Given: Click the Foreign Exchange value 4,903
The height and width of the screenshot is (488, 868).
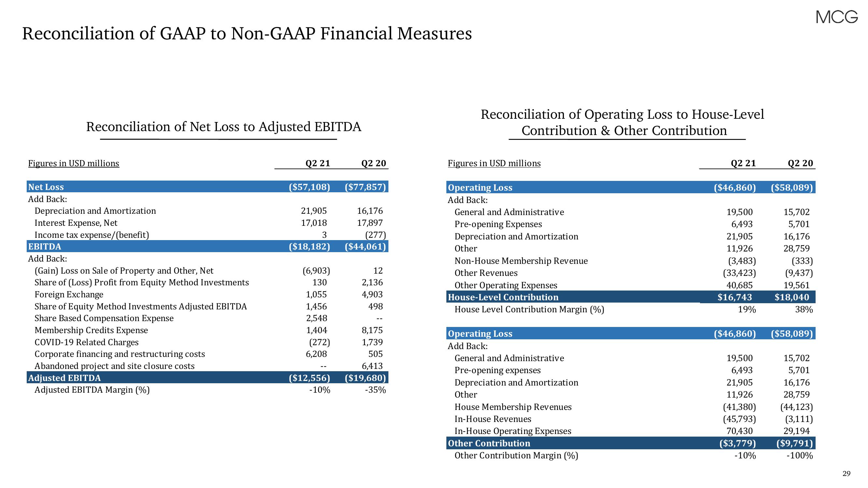Looking at the screenshot, I should 372,294.
